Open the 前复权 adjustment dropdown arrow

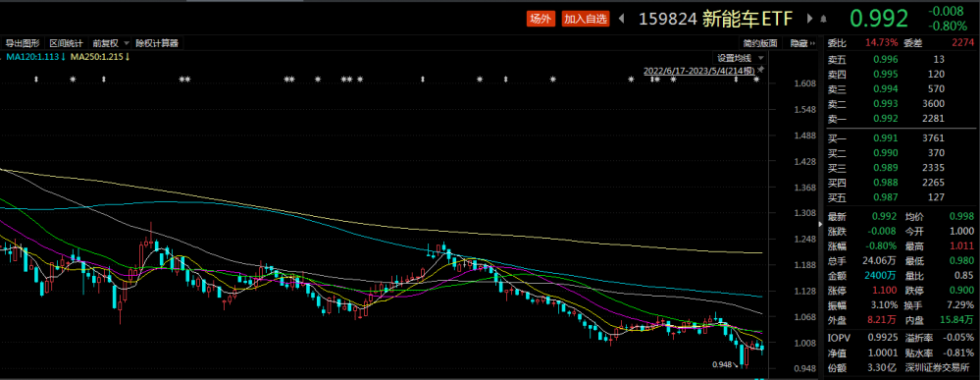pos(127,43)
